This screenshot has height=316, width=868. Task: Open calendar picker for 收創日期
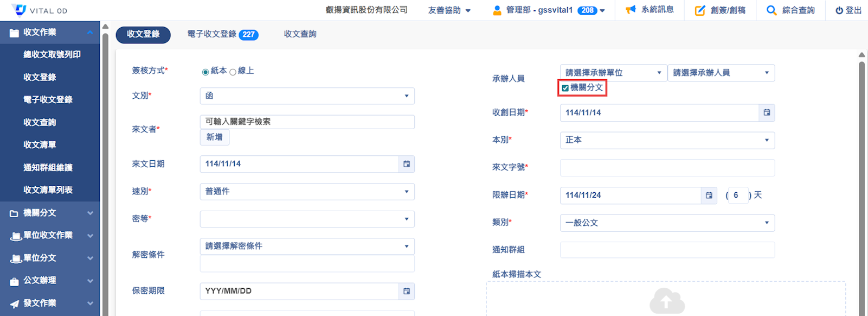[767, 112]
